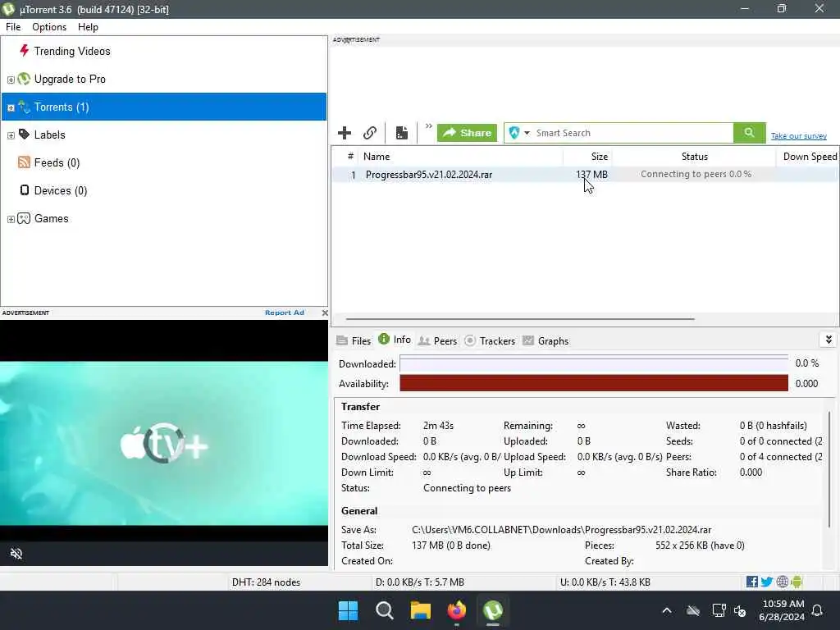Screen dimensions: 840x630
Task: Select Devices (0) in the sidebar
Action: 60,190
